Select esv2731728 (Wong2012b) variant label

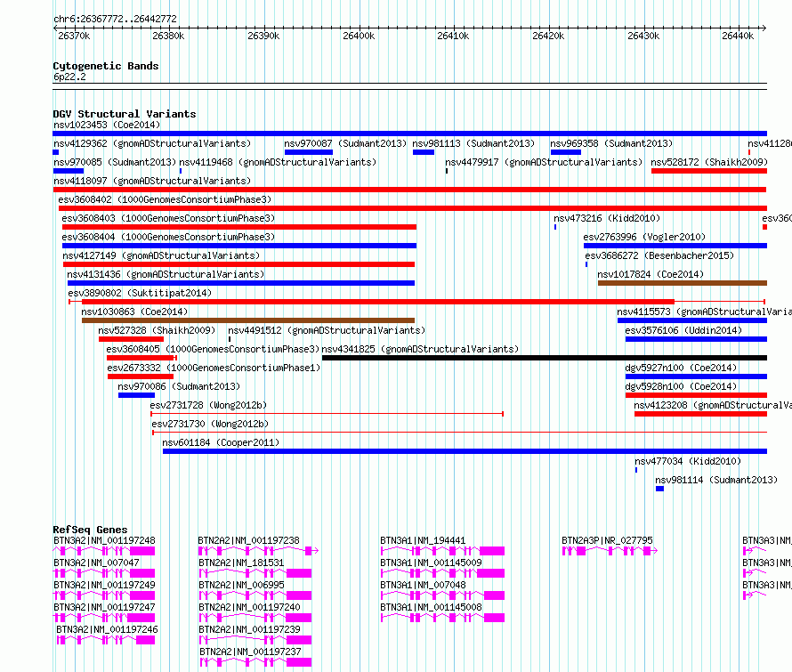pyautogui.click(x=208, y=405)
